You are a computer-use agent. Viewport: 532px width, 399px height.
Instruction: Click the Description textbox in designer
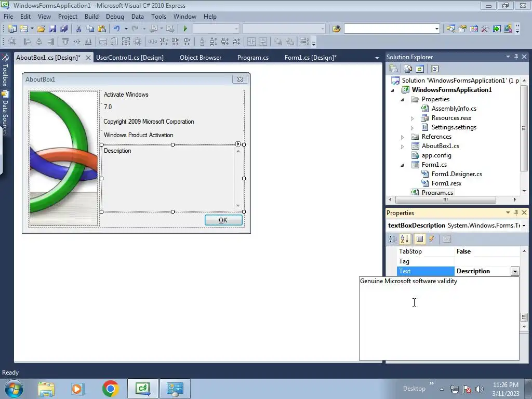pos(172,178)
